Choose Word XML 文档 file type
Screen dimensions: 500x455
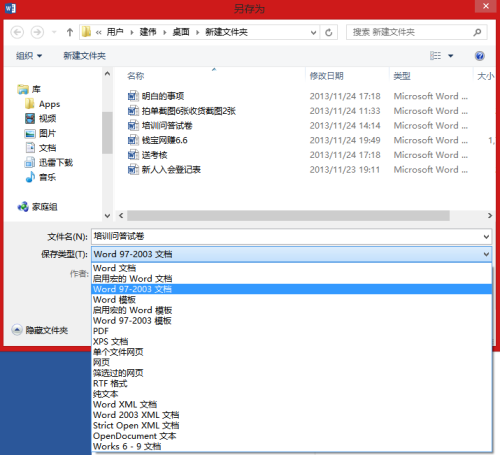tap(292, 405)
